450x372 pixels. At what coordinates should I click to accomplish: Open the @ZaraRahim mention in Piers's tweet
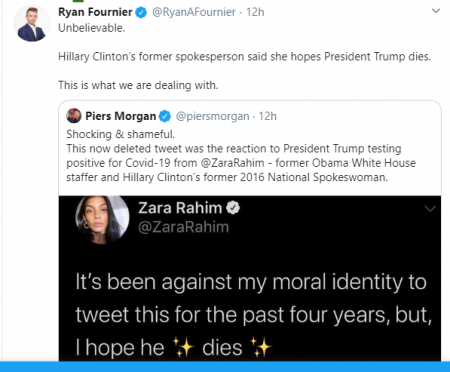click(232, 163)
